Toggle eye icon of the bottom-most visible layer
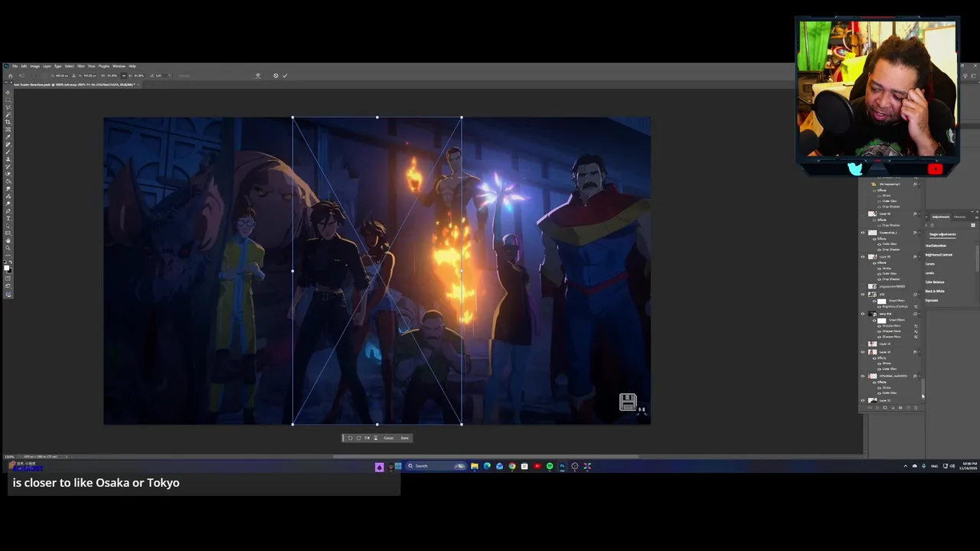The width and height of the screenshot is (980, 551). (862, 400)
